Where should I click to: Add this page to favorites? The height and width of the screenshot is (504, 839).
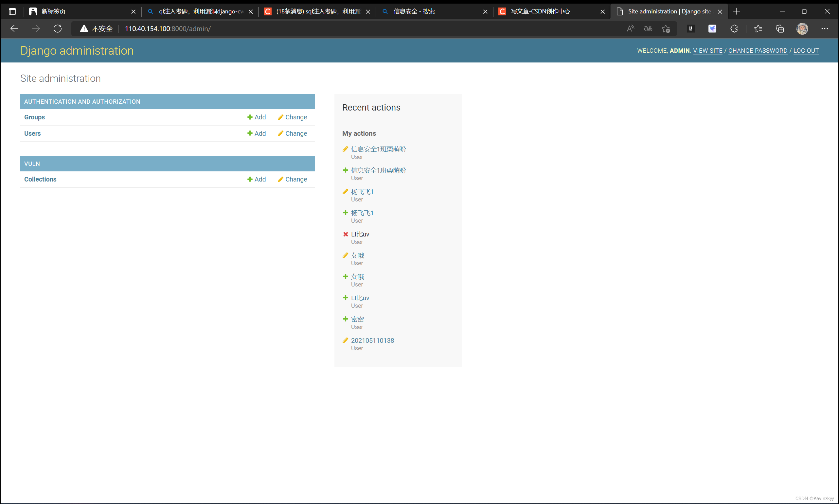pyautogui.click(x=666, y=28)
